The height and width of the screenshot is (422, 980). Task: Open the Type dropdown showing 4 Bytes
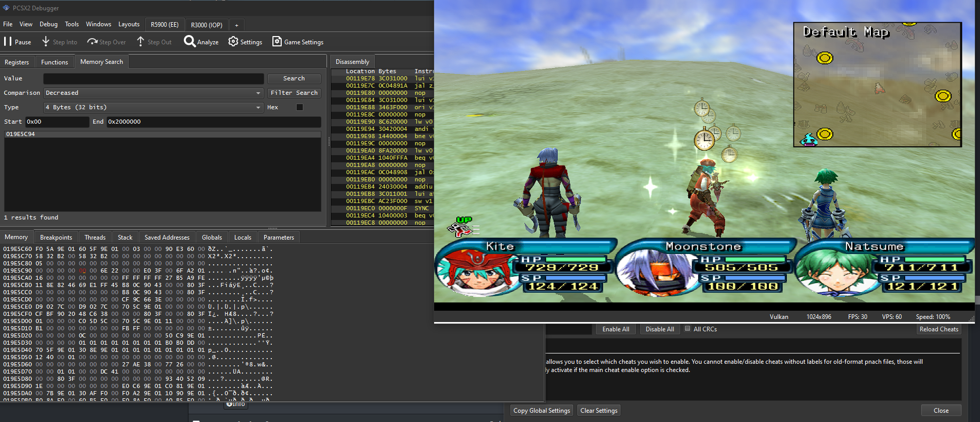point(153,107)
